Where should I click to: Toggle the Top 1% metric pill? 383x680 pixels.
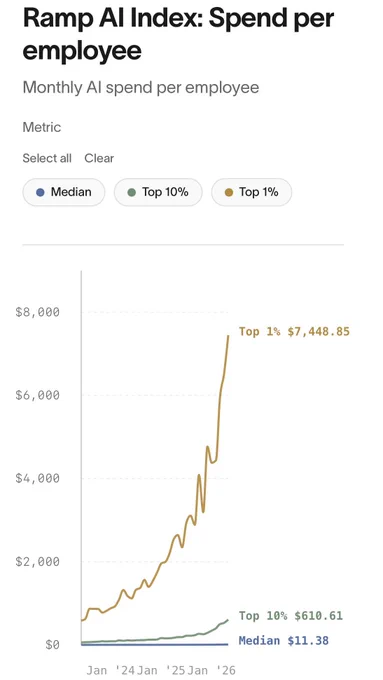pos(252,192)
